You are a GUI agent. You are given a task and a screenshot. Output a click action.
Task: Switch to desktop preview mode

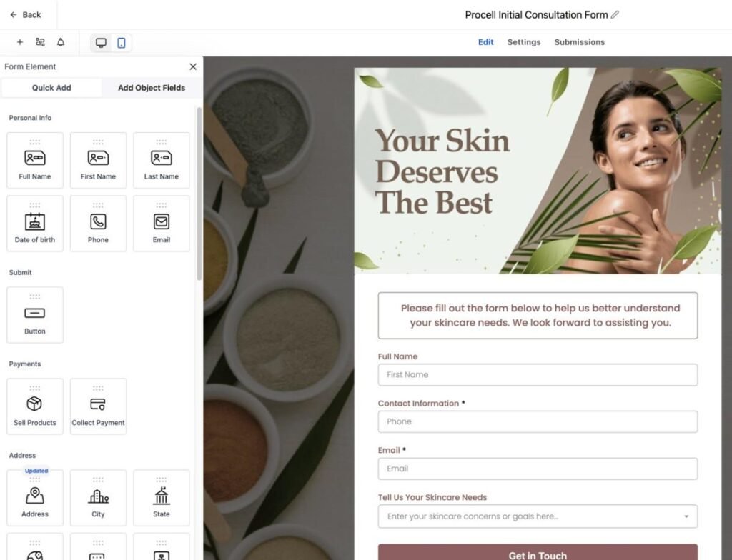click(102, 43)
